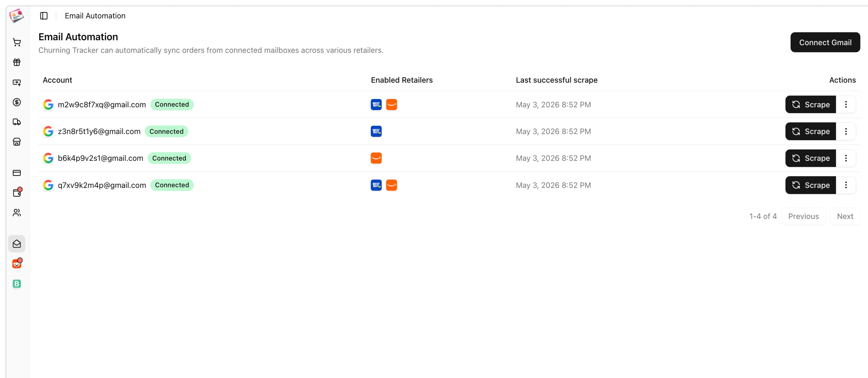Open more options for z3n8r5t1y6@gmail.com
The height and width of the screenshot is (378, 868).
click(x=846, y=131)
